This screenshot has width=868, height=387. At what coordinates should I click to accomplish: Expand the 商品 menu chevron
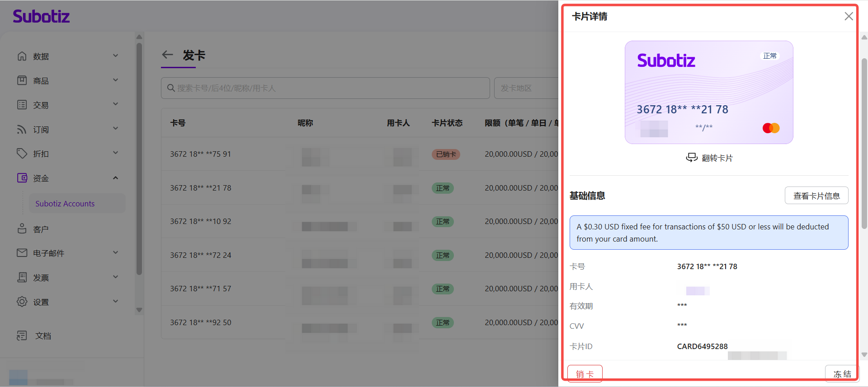[x=116, y=80]
